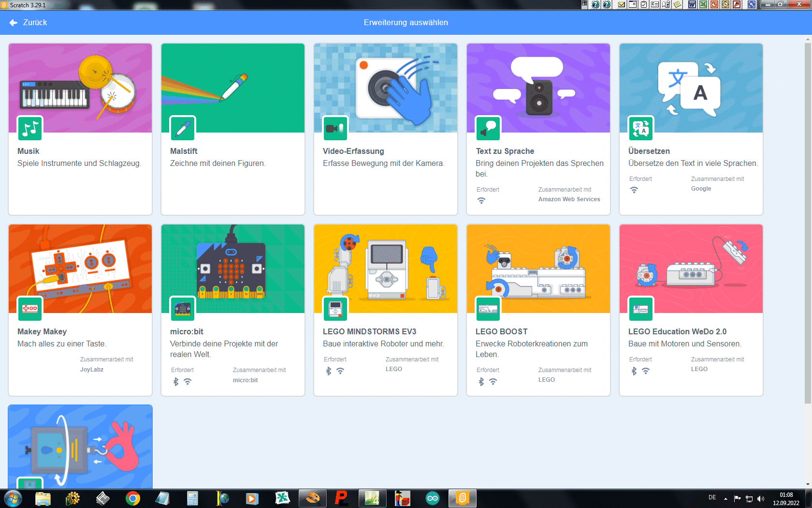Click the Wi-Fi requirement icon under Text zu Sprache
Image resolution: width=812 pixels, height=508 pixels.
coord(481,200)
